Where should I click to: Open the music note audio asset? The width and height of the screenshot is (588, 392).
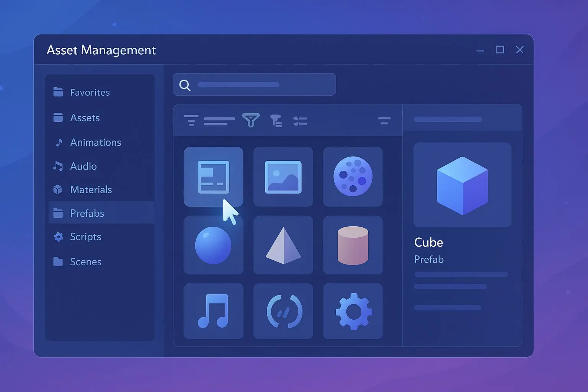pos(213,311)
